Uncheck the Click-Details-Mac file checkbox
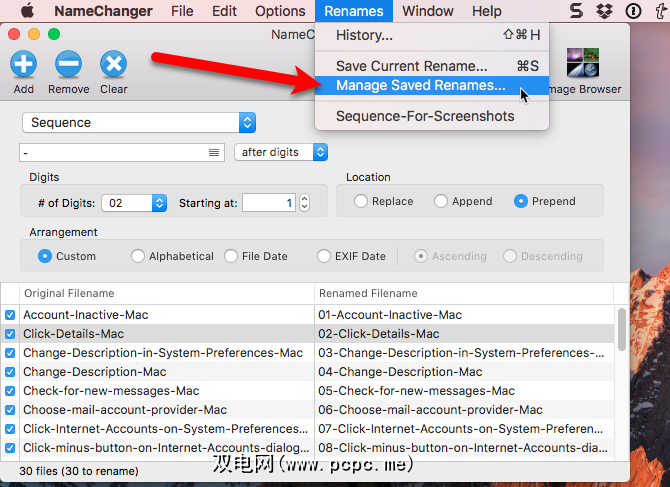This screenshot has height=487, width=670. (x=10, y=334)
